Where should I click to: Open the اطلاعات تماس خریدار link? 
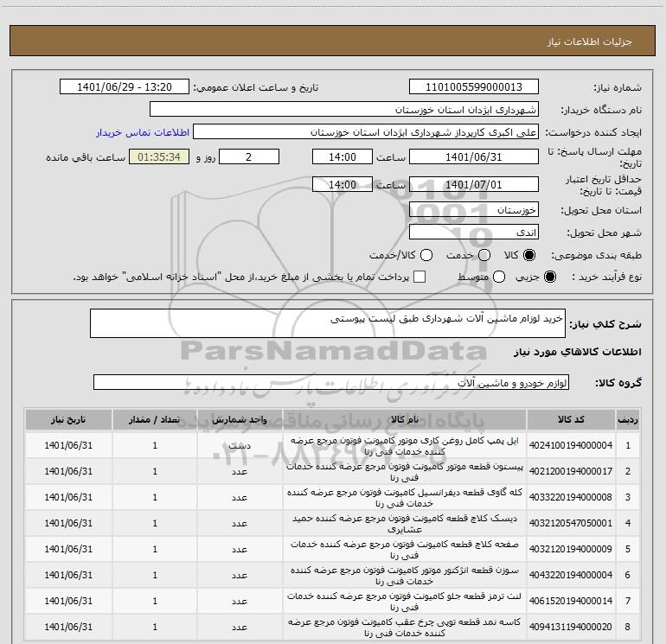(143, 132)
